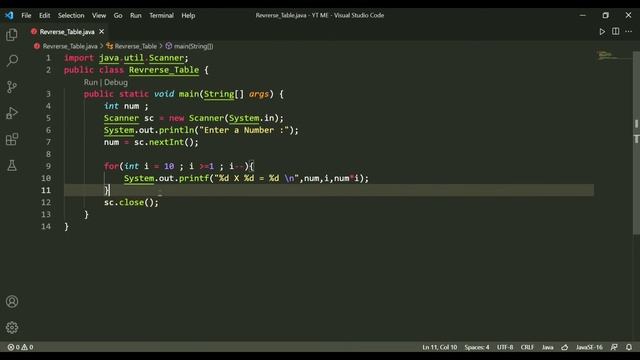Change encoding via UTF-8
This screenshot has height=360, width=640.
pyautogui.click(x=505, y=347)
